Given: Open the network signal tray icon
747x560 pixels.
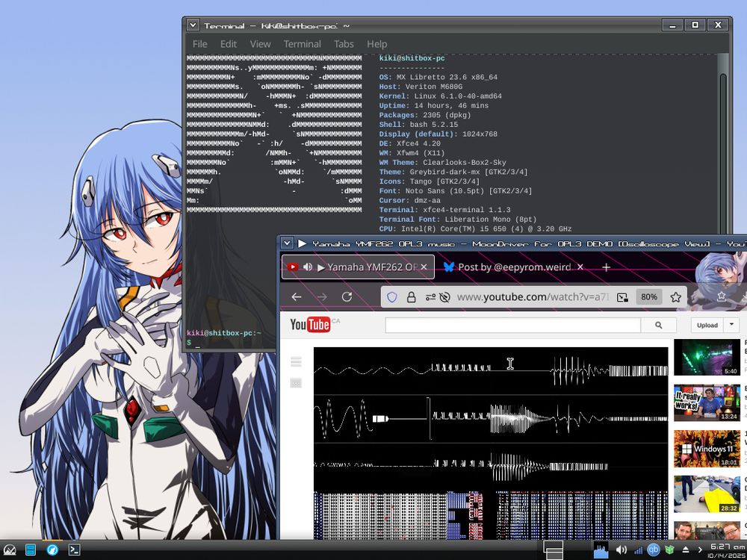Looking at the screenshot, I should [x=639, y=550].
